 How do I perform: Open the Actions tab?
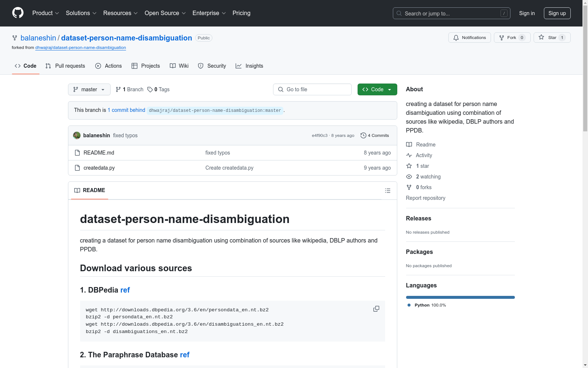click(x=108, y=66)
